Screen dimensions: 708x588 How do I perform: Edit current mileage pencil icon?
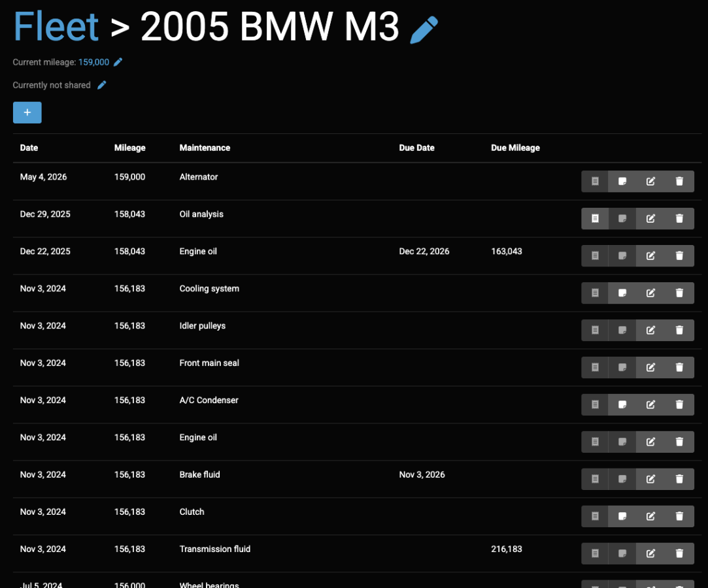tap(118, 62)
